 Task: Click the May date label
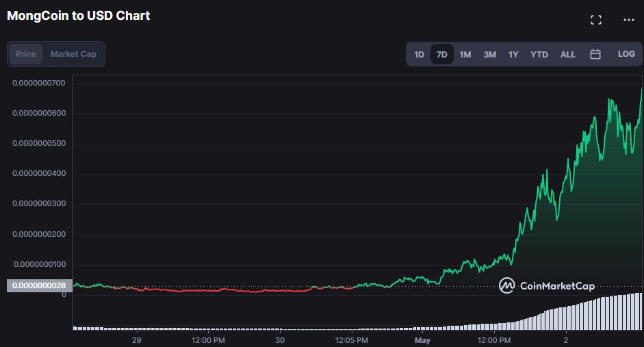click(x=422, y=340)
